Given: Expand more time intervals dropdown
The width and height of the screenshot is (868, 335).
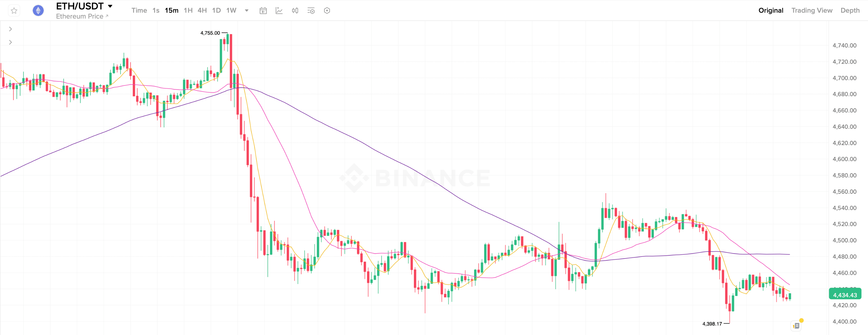Looking at the screenshot, I should [x=247, y=10].
